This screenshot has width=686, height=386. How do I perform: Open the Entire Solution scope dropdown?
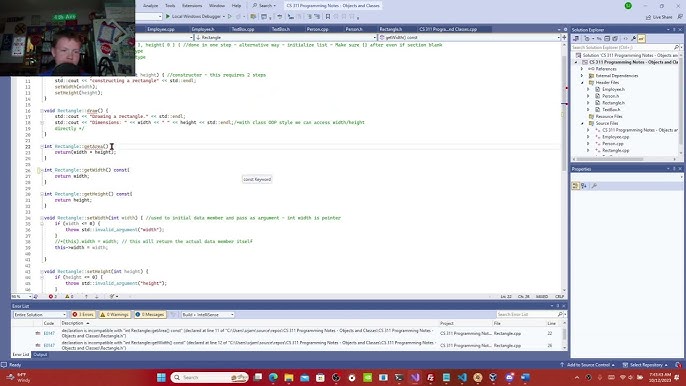point(39,314)
